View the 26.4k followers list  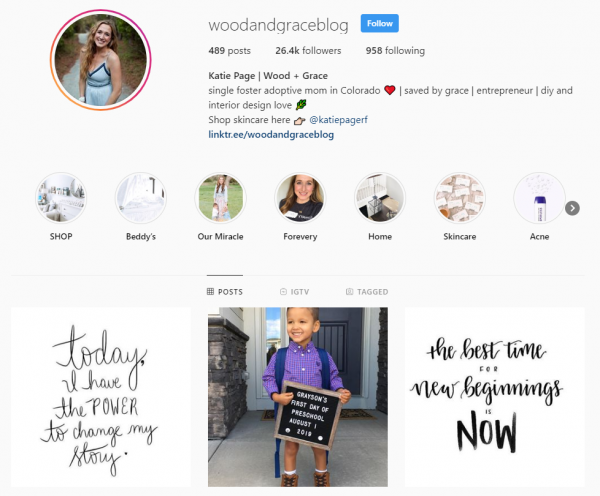tap(308, 51)
